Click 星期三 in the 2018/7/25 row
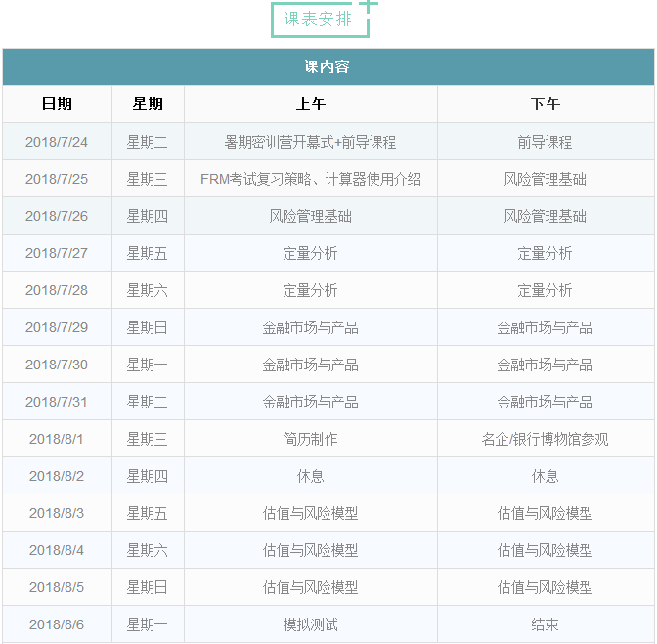Image resolution: width=657 pixels, height=644 pixels. coord(147,179)
